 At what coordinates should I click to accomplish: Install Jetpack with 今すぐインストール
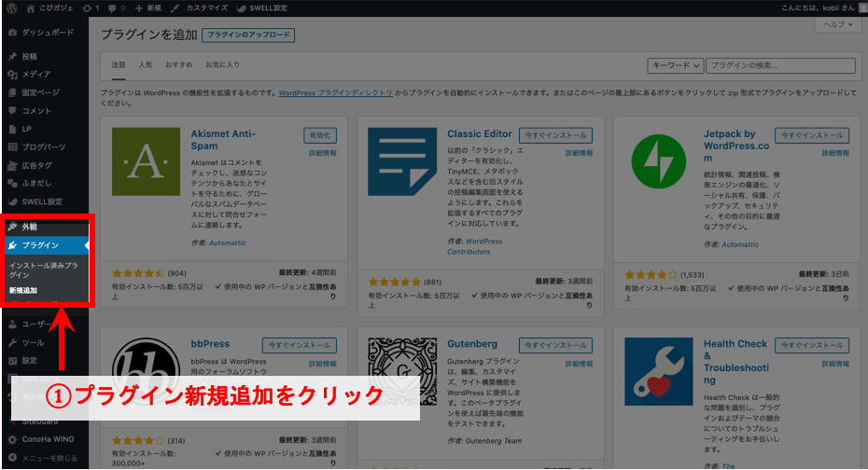(x=812, y=135)
